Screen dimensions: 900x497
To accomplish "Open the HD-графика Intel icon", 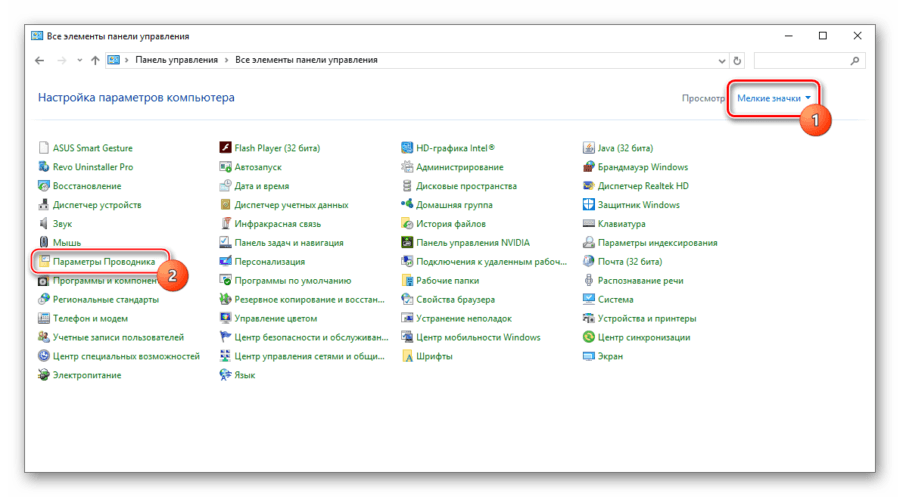I will [408, 148].
